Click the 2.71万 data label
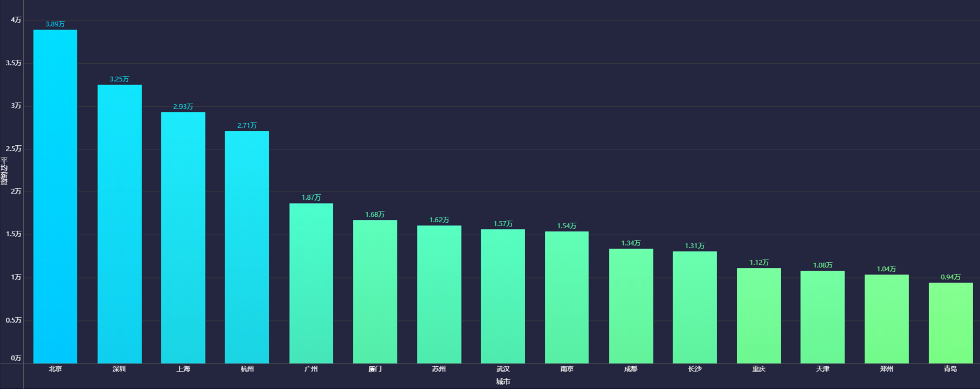 pos(247,126)
